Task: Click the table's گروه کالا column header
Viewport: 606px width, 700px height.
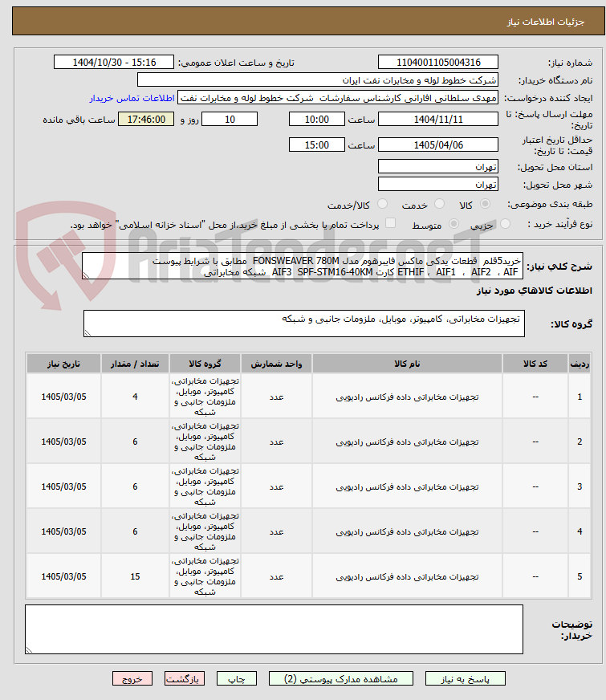Action: coord(205,364)
